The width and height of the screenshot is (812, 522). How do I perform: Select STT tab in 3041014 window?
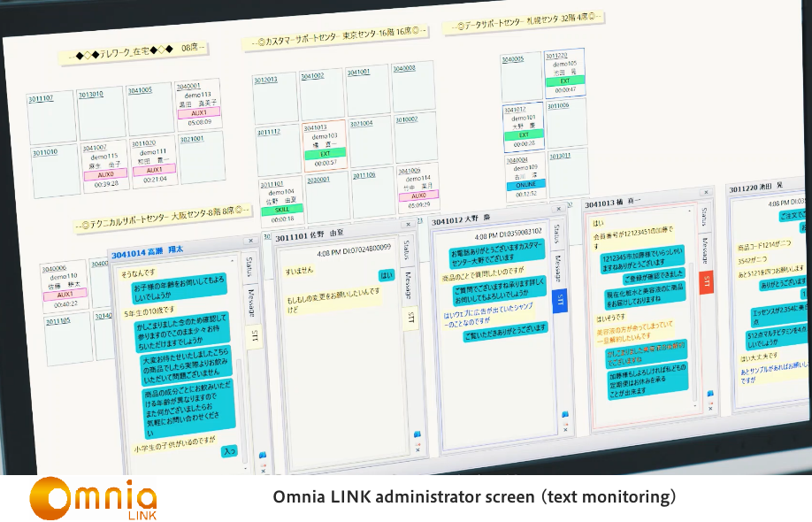click(254, 336)
